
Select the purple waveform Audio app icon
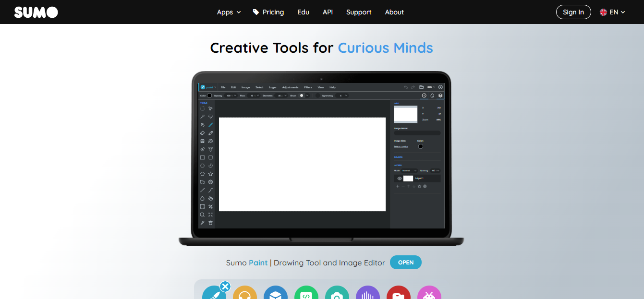(x=368, y=292)
